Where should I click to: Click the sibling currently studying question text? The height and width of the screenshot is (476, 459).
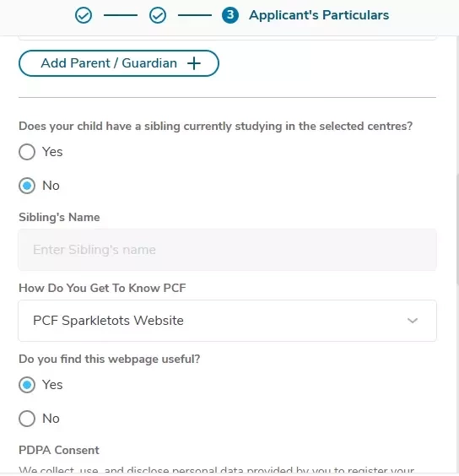(215, 127)
